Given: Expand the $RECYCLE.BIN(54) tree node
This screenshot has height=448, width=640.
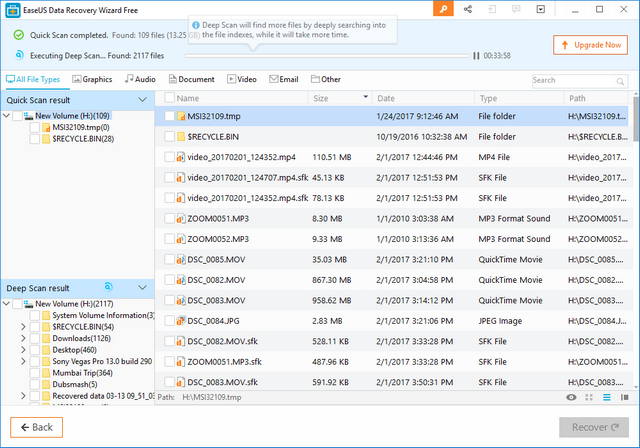Looking at the screenshot, I should [23, 327].
